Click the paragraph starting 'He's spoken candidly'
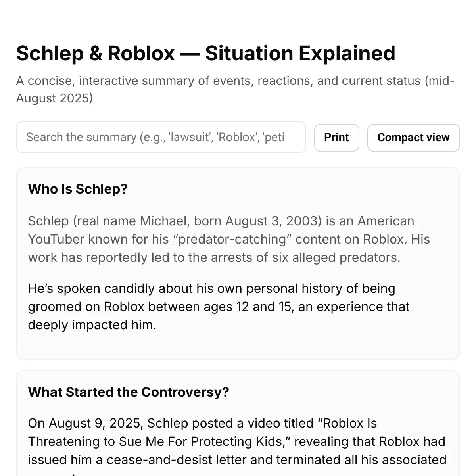The width and height of the screenshot is (476, 476). [x=219, y=307]
